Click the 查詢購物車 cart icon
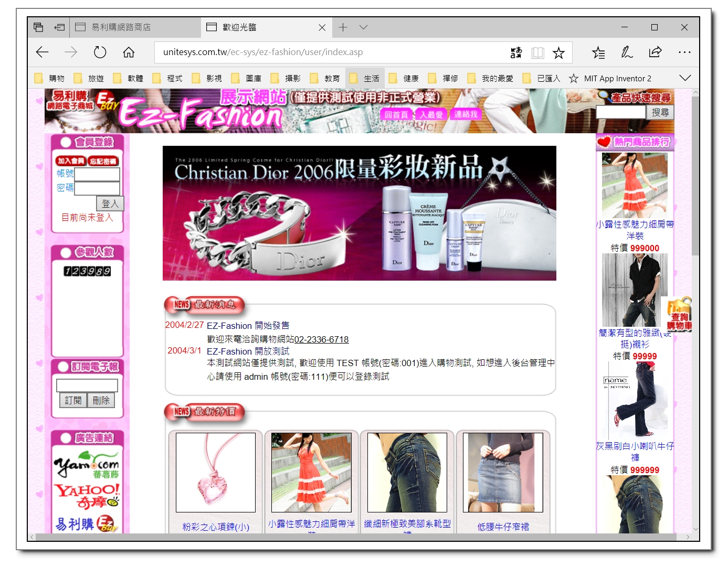The width and height of the screenshot is (728, 567). [679, 314]
